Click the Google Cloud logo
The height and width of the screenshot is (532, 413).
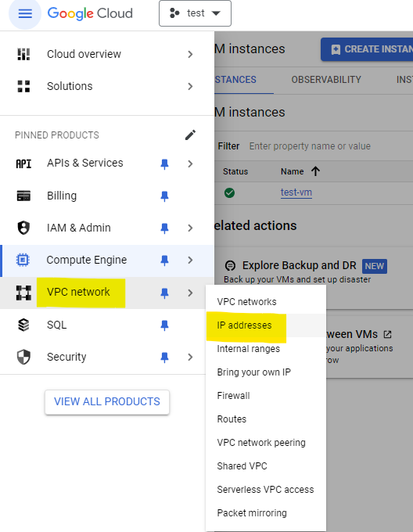coord(90,13)
